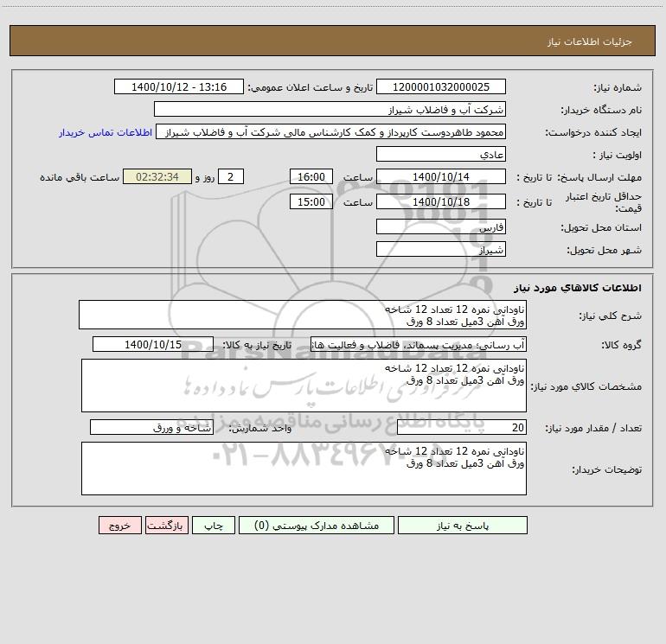
Task: Click the 'نام دستگاه خریدار:' label
Action: click(601, 110)
